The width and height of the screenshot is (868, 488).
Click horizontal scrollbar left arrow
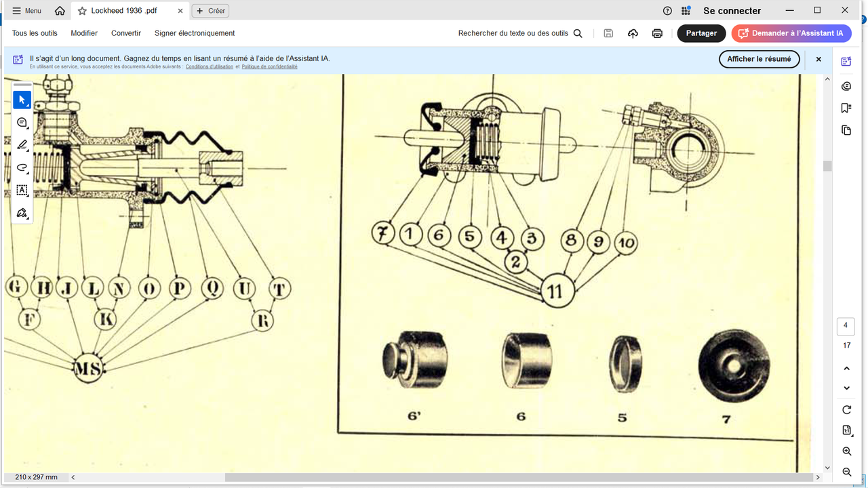tap(73, 477)
